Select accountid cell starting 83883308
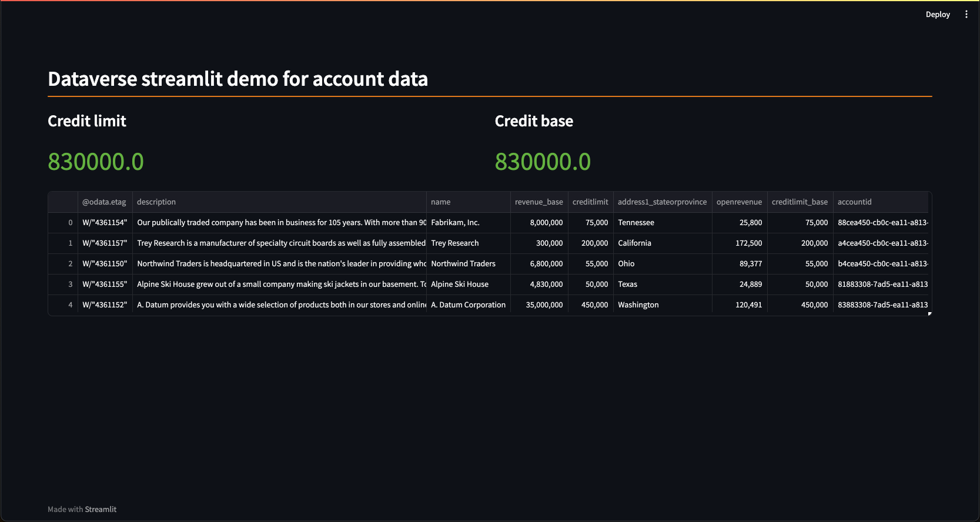 pos(881,305)
